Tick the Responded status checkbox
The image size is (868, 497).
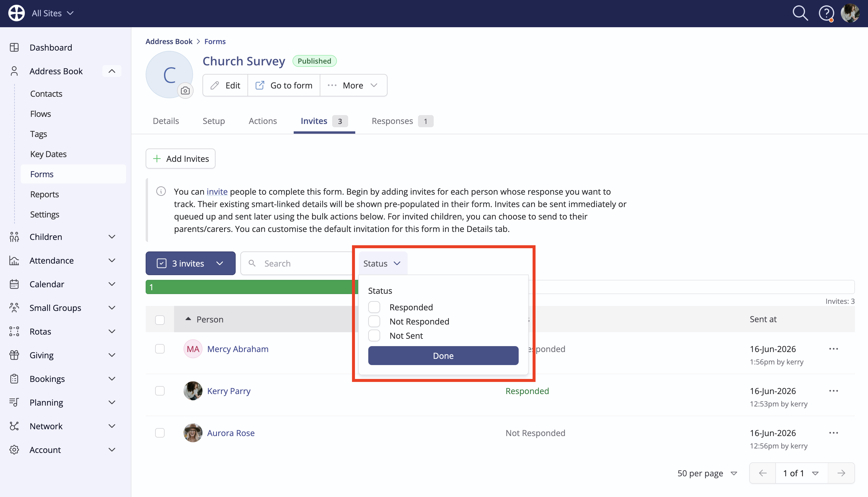pyautogui.click(x=374, y=307)
